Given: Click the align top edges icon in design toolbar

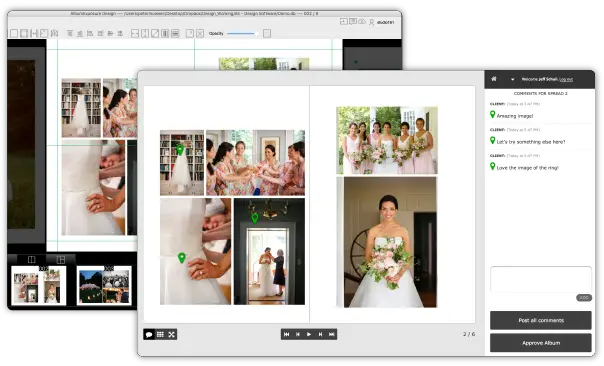Looking at the screenshot, I should [x=70, y=34].
